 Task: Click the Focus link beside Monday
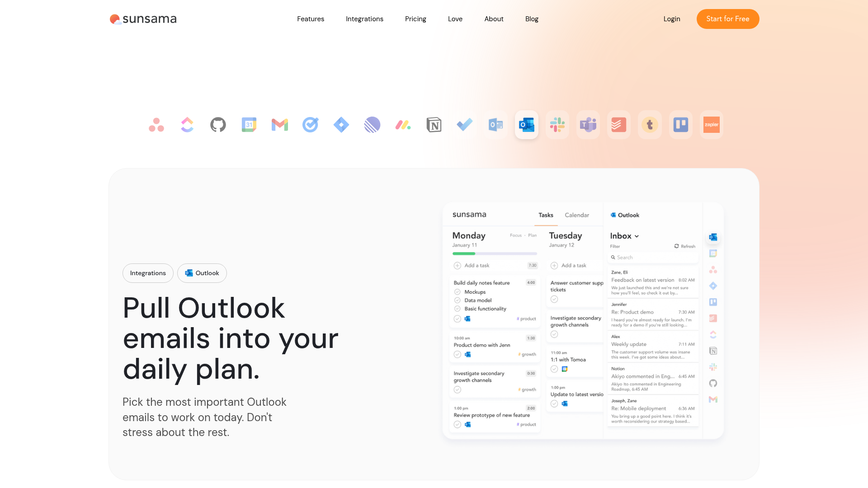click(515, 235)
